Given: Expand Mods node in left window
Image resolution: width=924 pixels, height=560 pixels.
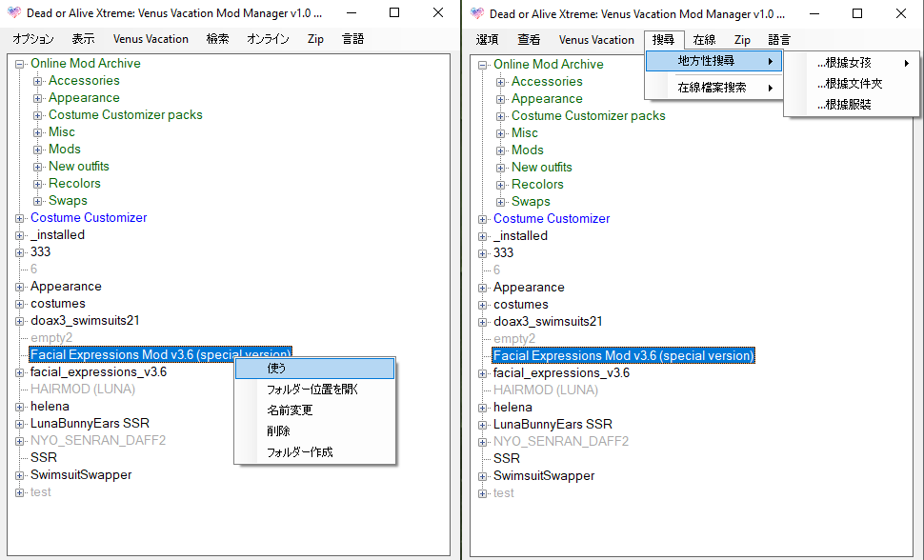Looking at the screenshot, I should tap(37, 150).
